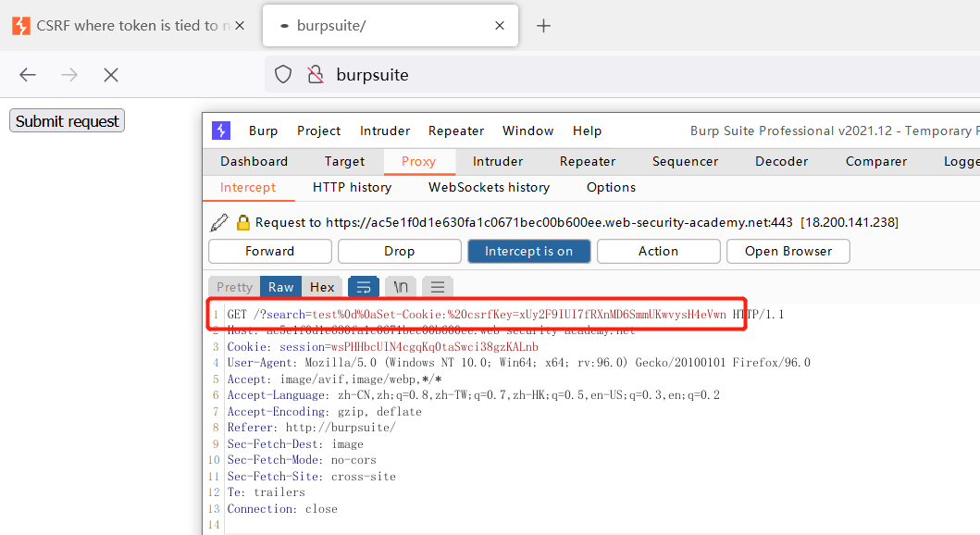Switch to CSRF where token is tied tab
980x535 pixels.
point(129,26)
